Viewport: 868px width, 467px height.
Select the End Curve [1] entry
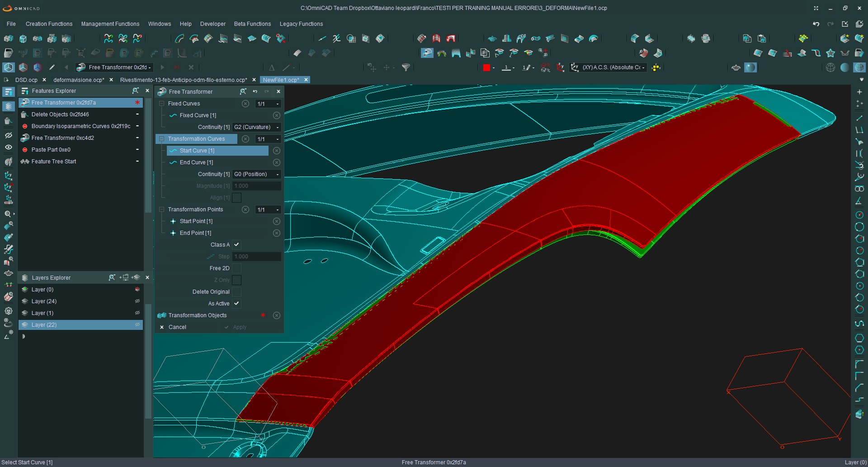196,162
